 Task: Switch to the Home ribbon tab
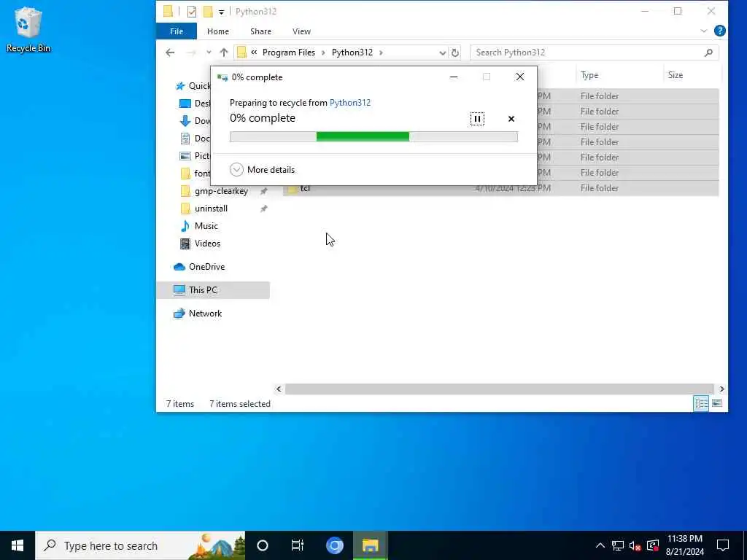218,31
